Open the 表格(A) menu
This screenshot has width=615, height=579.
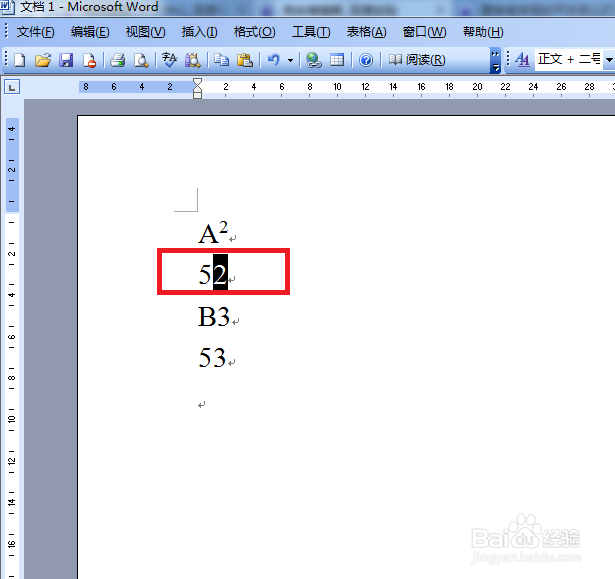pos(366,32)
